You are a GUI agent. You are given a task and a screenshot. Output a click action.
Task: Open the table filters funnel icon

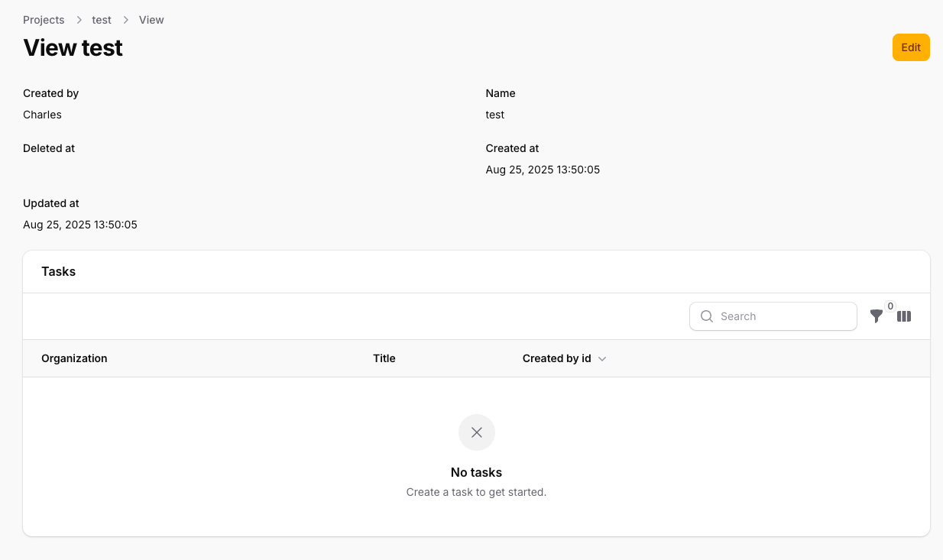(876, 316)
